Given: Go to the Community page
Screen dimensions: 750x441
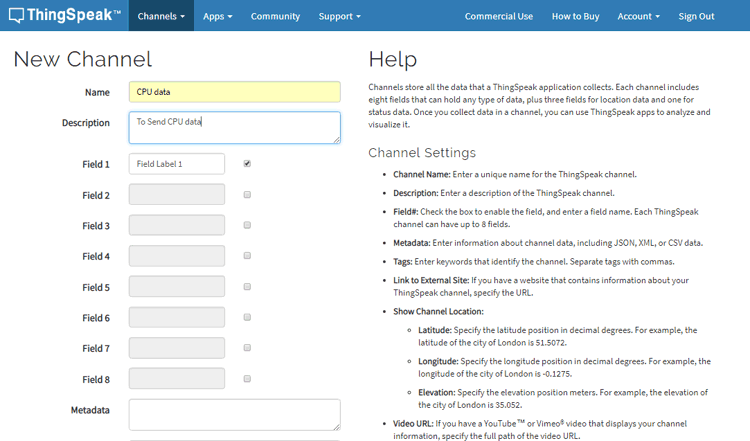Looking at the screenshot, I should 275,16.
